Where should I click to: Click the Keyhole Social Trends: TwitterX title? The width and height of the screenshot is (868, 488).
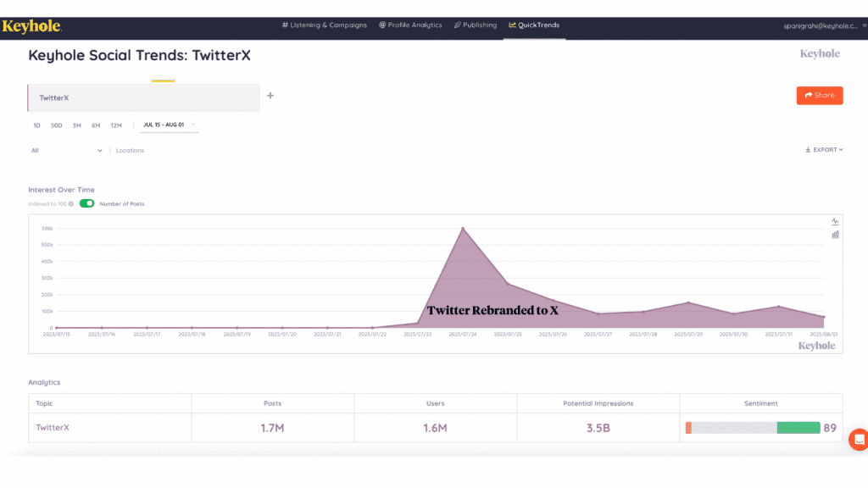click(x=140, y=55)
